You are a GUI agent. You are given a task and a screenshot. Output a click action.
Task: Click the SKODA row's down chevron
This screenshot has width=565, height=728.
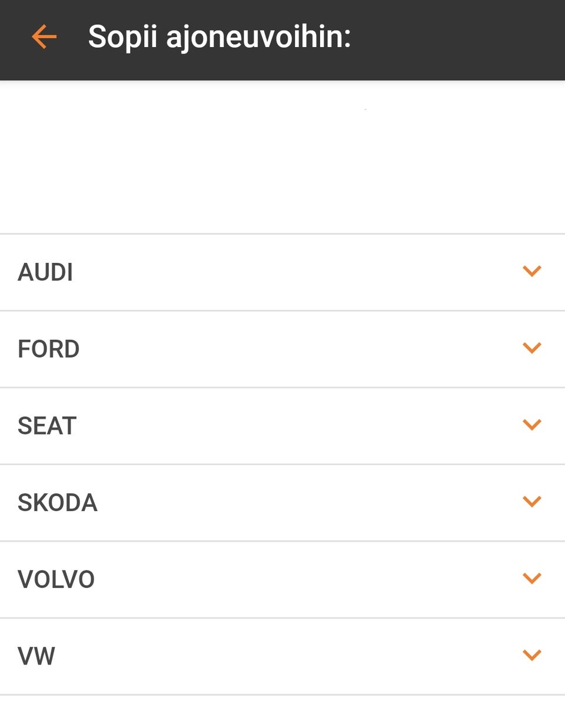click(531, 502)
